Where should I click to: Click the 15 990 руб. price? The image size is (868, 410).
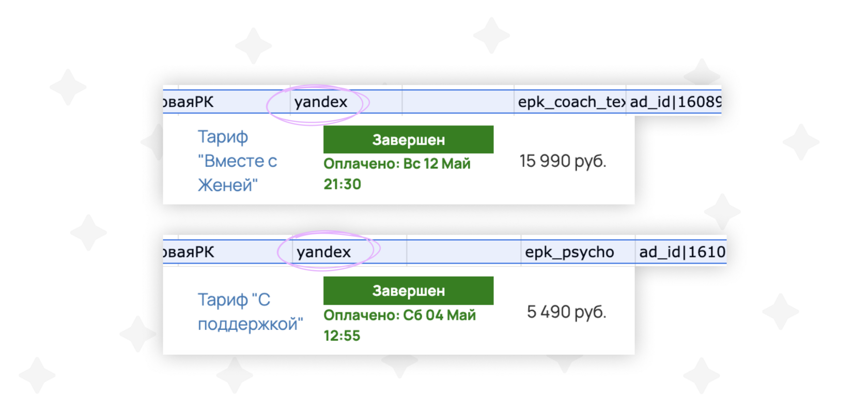coord(563,161)
